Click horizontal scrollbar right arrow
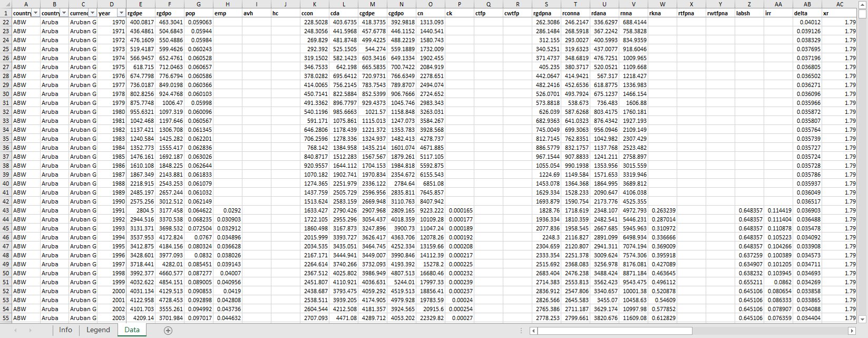 point(851,331)
